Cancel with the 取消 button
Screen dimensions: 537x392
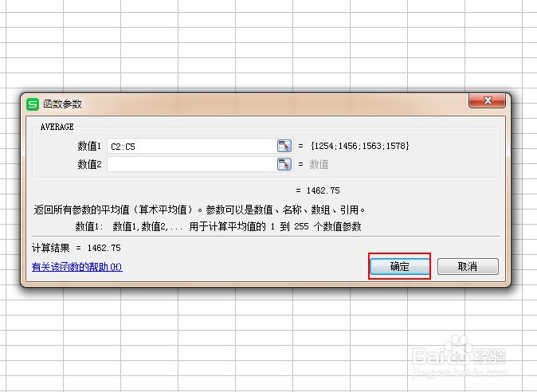468,266
